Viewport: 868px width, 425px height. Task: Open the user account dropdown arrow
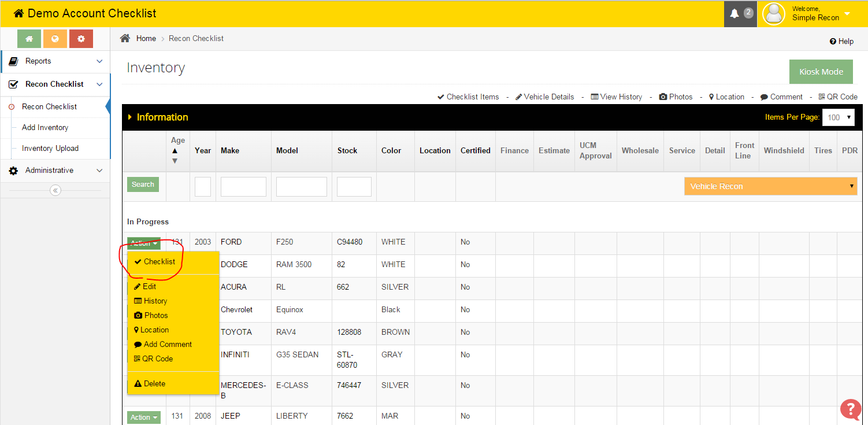click(847, 14)
